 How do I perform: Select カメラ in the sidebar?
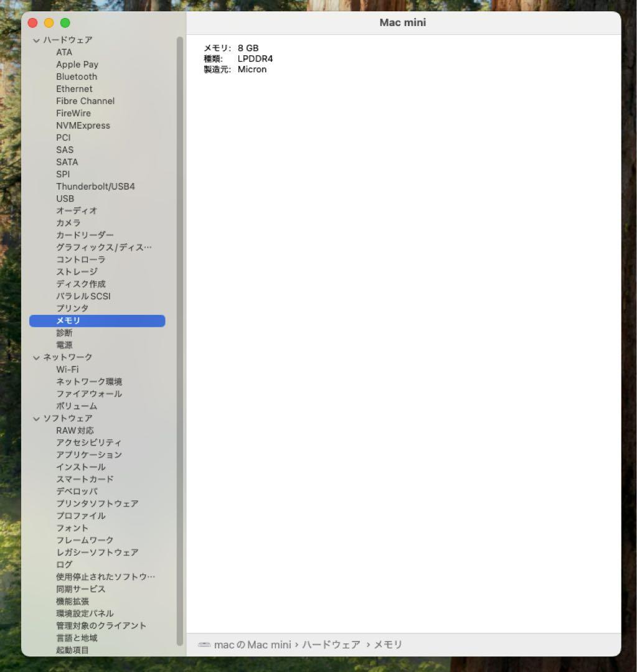pyautogui.click(x=68, y=223)
